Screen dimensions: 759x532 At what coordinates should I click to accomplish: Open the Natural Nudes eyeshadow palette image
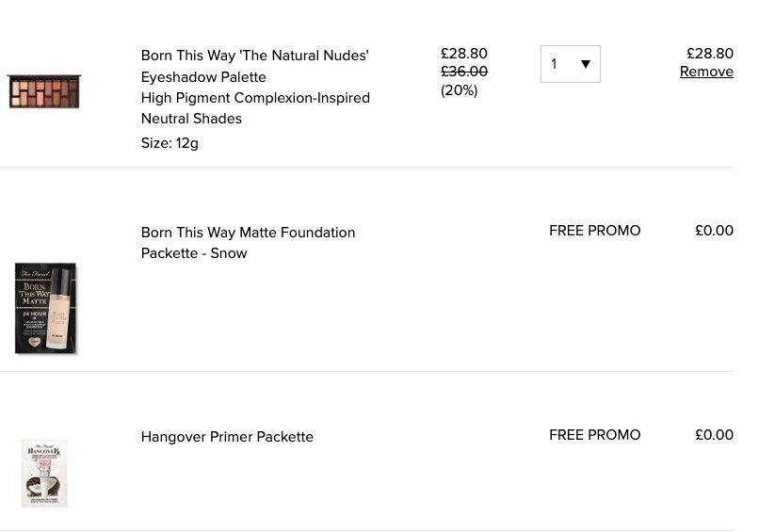click(x=44, y=91)
